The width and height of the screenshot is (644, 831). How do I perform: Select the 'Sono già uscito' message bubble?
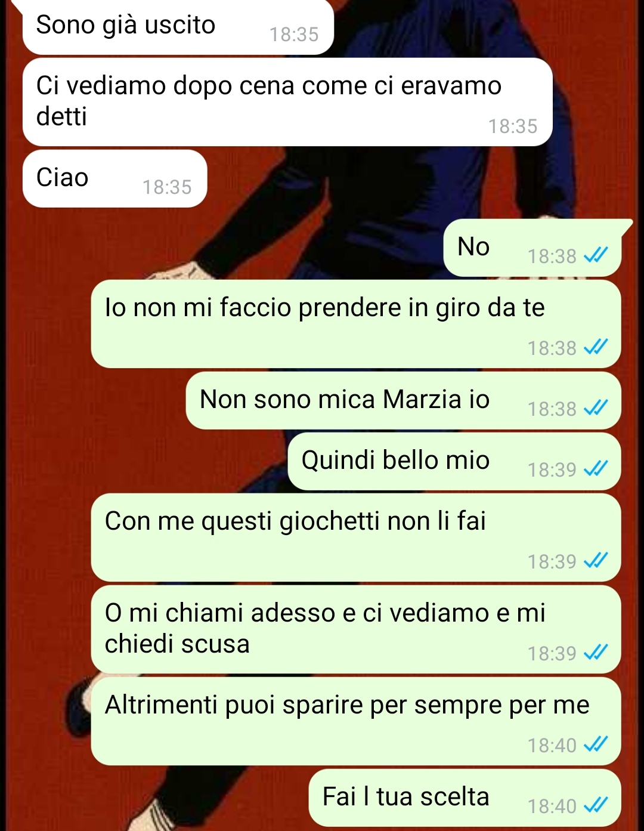pos(178,27)
